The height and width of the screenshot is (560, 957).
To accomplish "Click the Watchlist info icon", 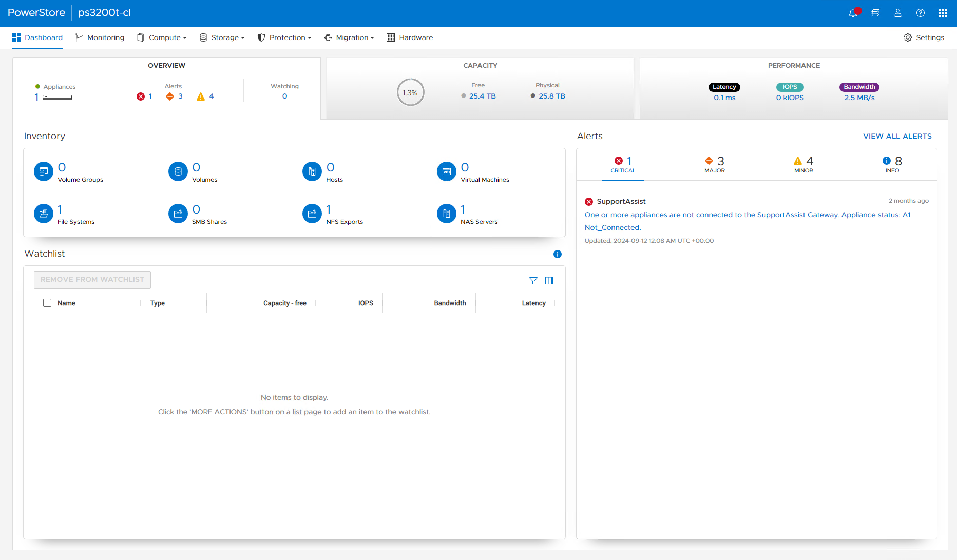I will tap(558, 254).
